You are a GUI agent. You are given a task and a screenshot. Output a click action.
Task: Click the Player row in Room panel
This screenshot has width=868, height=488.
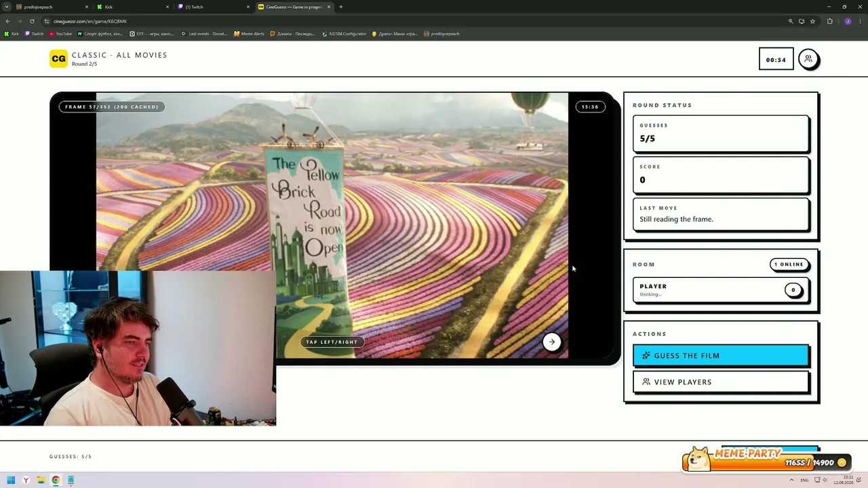[720, 290]
